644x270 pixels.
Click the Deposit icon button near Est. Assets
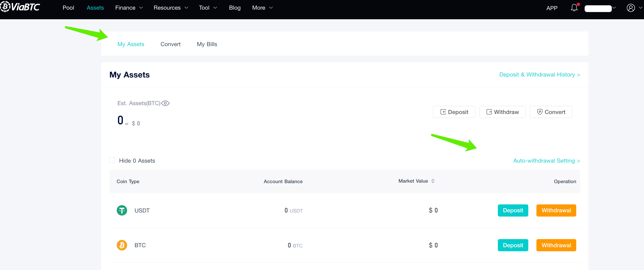[x=454, y=112]
